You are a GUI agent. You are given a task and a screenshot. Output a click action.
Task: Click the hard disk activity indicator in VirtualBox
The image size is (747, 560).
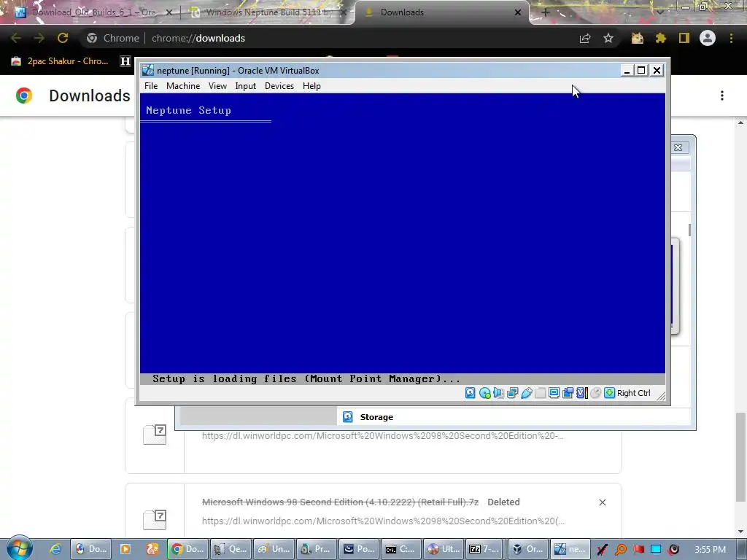tap(471, 393)
